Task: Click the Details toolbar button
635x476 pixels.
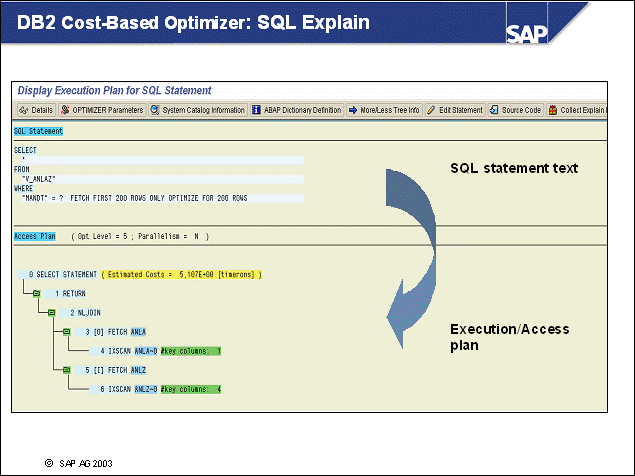Action: [x=36, y=110]
